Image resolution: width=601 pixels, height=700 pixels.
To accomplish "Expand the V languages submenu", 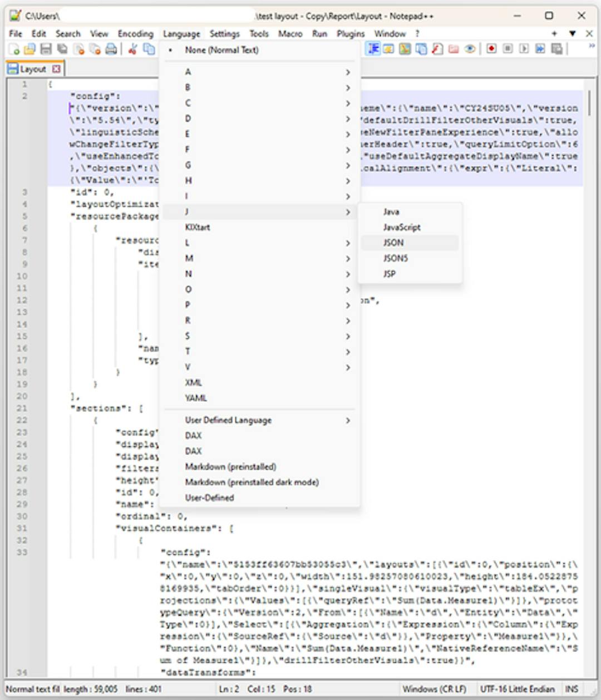I will point(259,367).
